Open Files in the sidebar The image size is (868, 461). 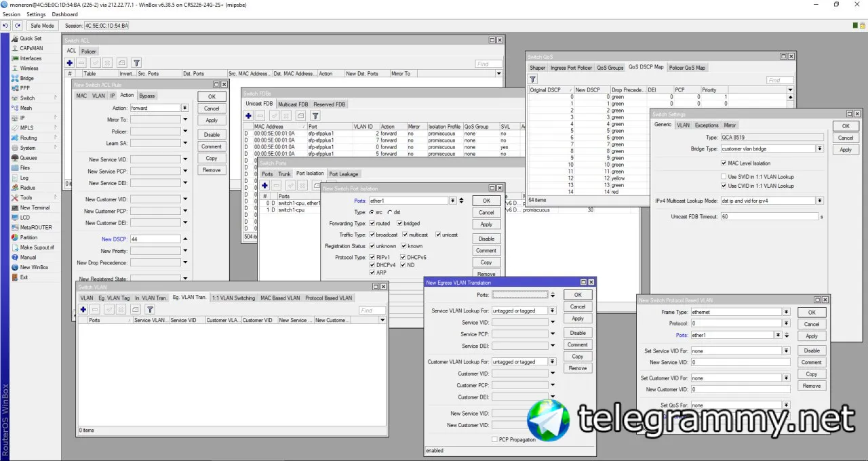25,167
